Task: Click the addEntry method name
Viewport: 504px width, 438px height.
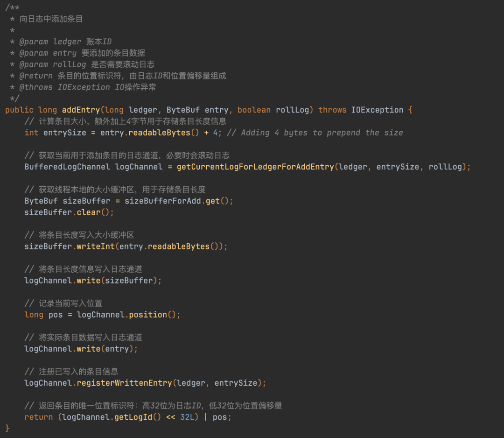Action: pyautogui.click(x=81, y=110)
